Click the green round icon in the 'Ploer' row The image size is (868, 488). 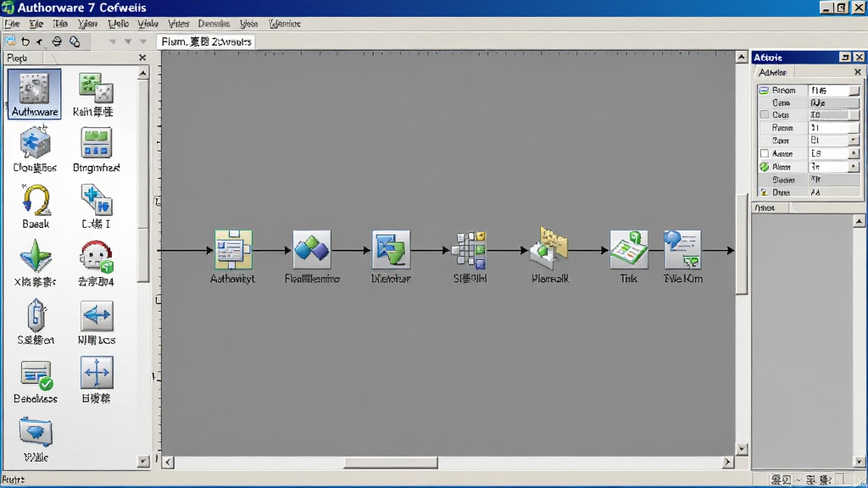765,167
